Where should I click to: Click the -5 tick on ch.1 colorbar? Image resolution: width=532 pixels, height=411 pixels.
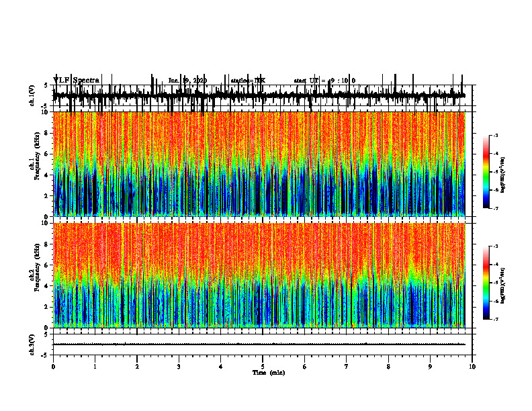[x=495, y=172]
